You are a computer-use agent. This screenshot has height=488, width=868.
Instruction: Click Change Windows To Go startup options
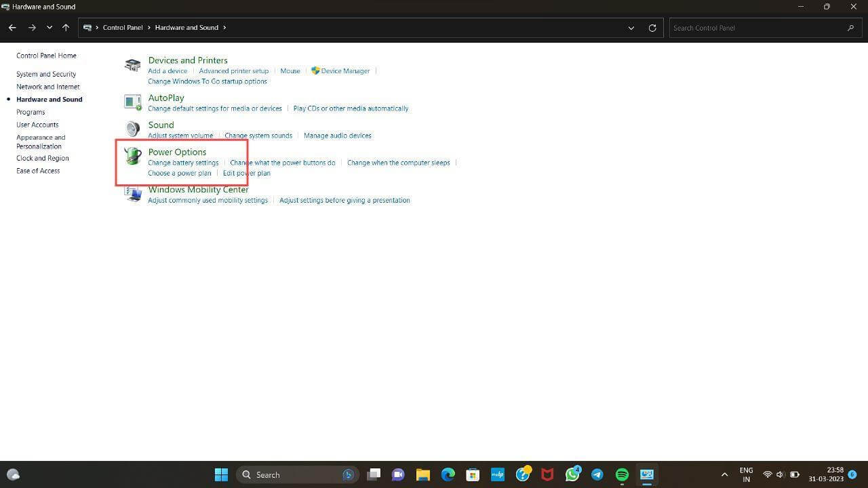click(208, 81)
